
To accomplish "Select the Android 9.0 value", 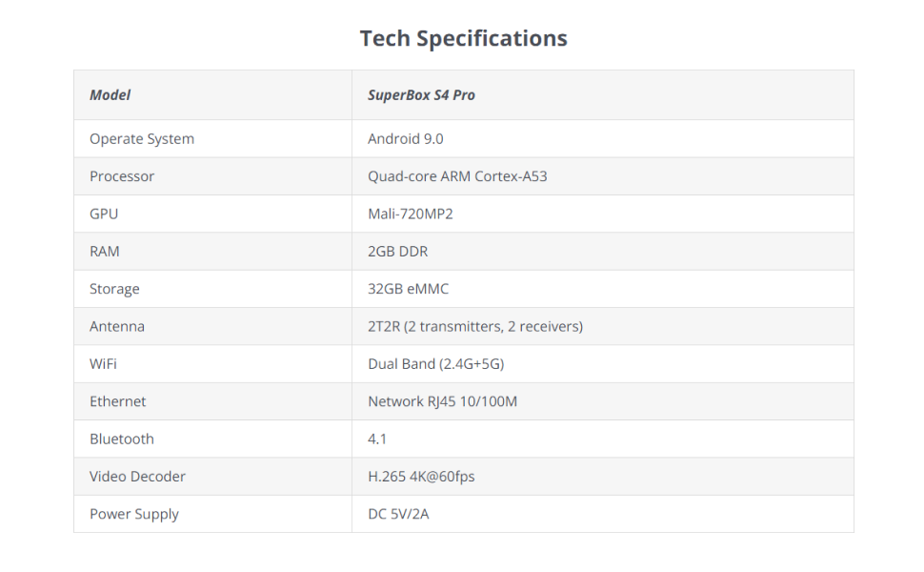I will 405,139.
